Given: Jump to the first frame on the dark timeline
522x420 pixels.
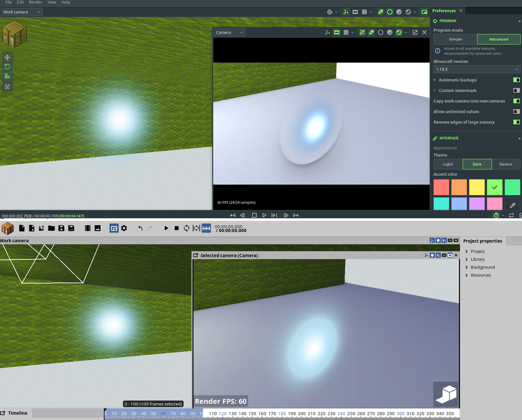Looking at the screenshot, I should 233,215.
